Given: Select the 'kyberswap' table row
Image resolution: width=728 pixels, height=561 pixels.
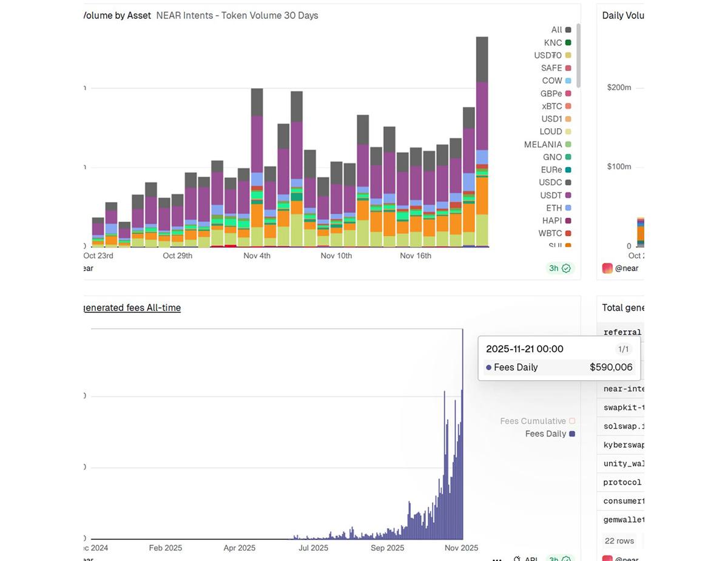Looking at the screenshot, I should (x=621, y=445).
